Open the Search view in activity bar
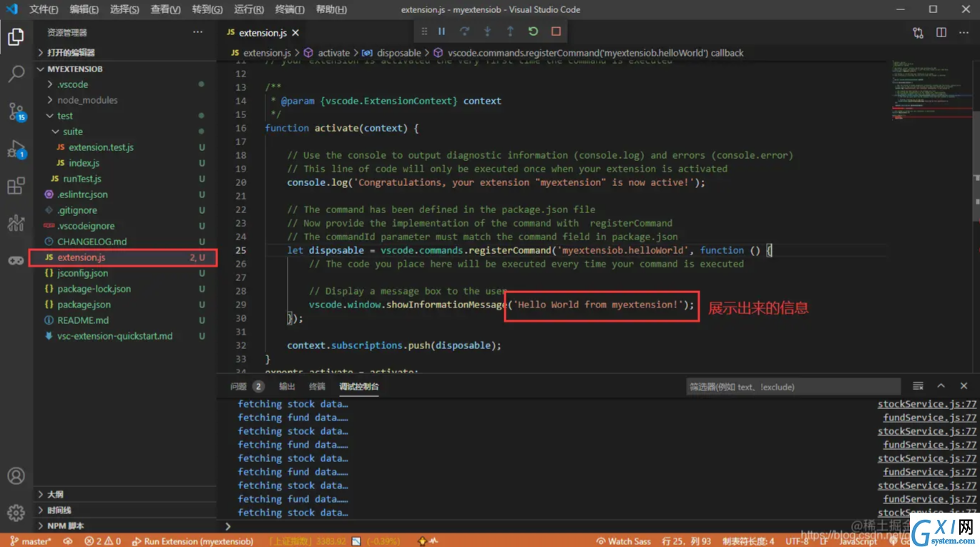Image resolution: width=980 pixels, height=547 pixels. pos(16,74)
